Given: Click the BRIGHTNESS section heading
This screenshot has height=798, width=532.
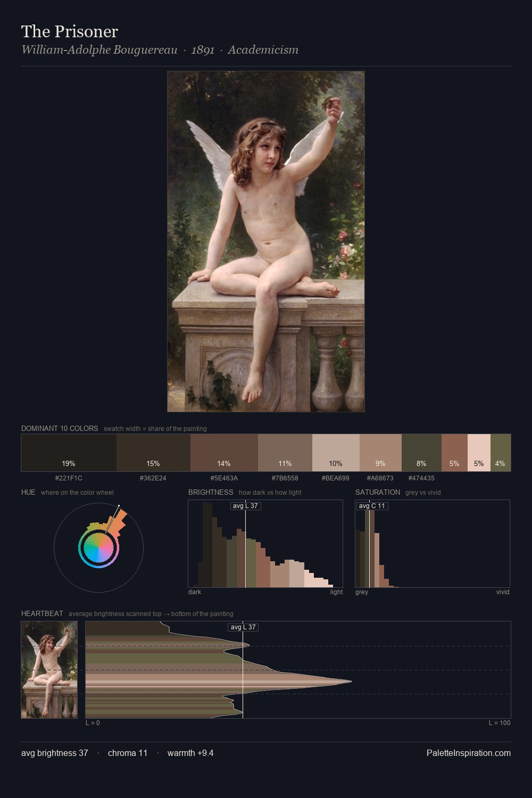Looking at the screenshot, I should (211, 492).
